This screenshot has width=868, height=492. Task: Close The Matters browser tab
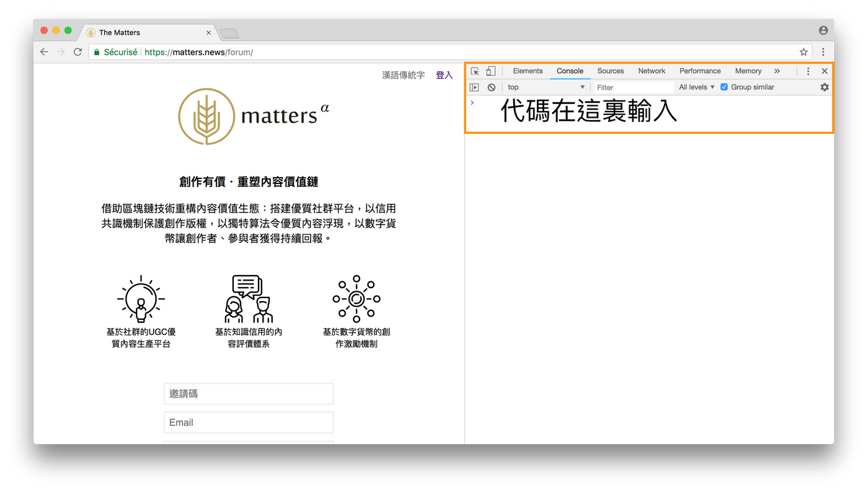(208, 33)
